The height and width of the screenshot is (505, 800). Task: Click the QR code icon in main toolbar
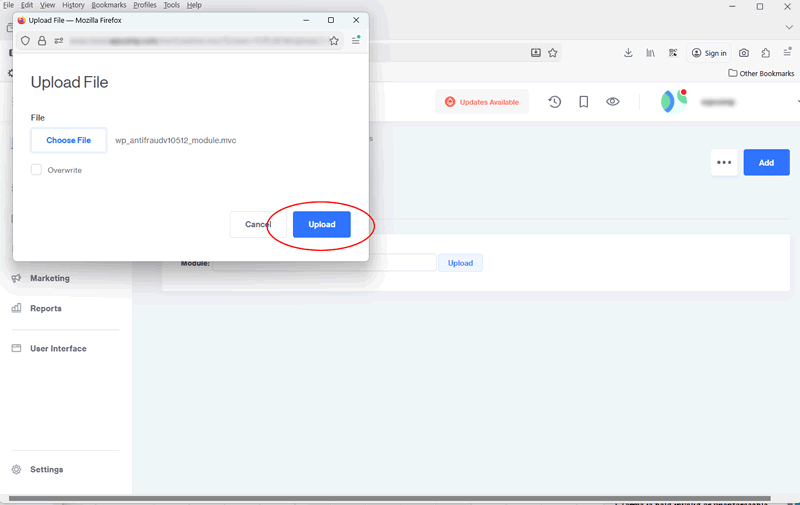tap(673, 53)
